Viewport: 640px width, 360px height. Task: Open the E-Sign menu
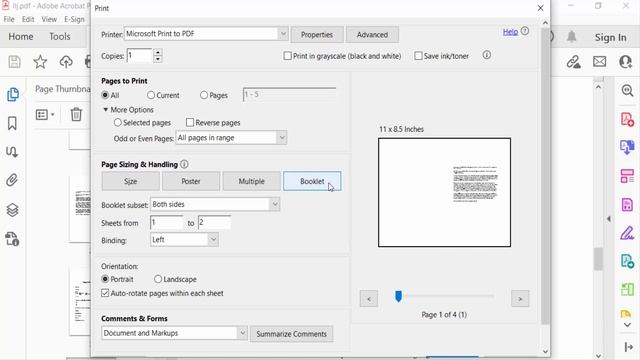coord(74,19)
